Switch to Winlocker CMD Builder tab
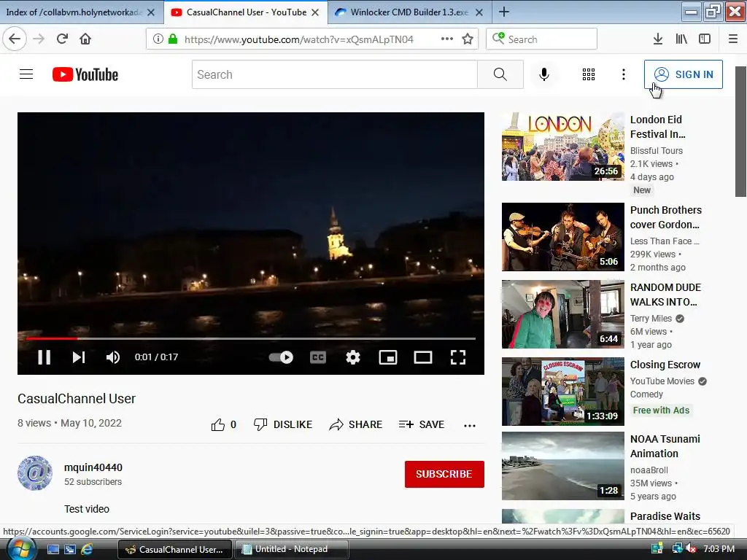This screenshot has height=560, width=747. [410, 12]
